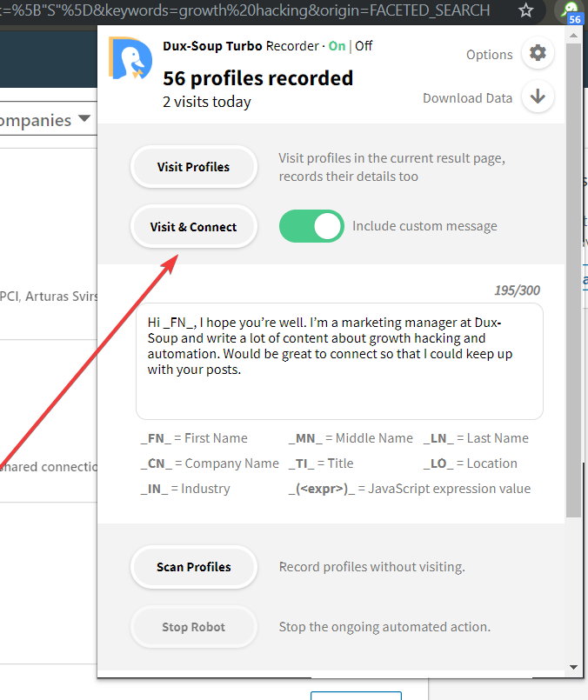
Task: Click the Stop Robot button
Action: [193, 627]
